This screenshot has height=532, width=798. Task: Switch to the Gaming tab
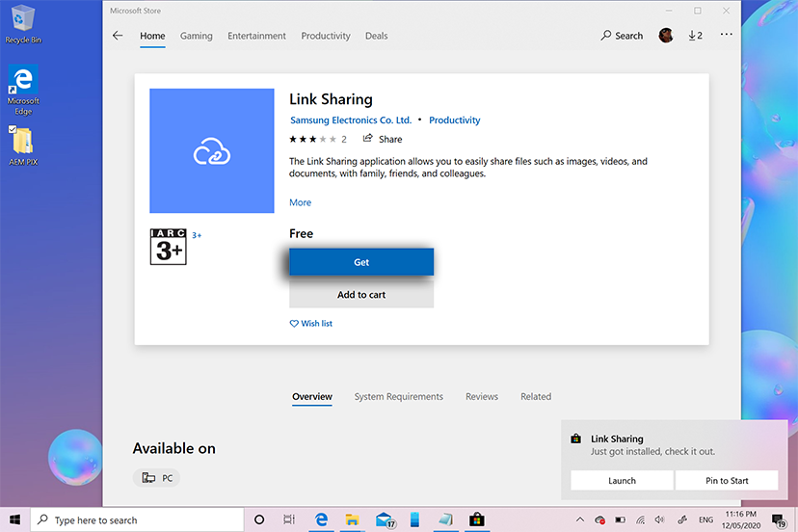[x=196, y=36]
